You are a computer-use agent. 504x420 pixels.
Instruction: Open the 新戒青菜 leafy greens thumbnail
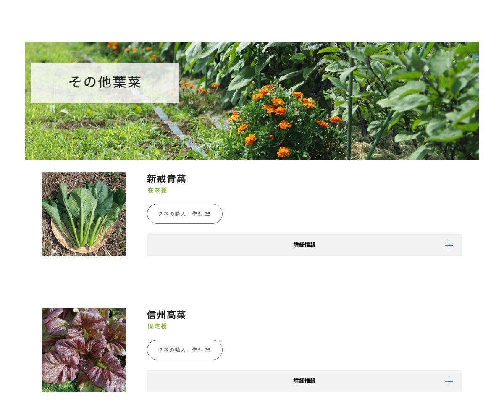[84, 214]
